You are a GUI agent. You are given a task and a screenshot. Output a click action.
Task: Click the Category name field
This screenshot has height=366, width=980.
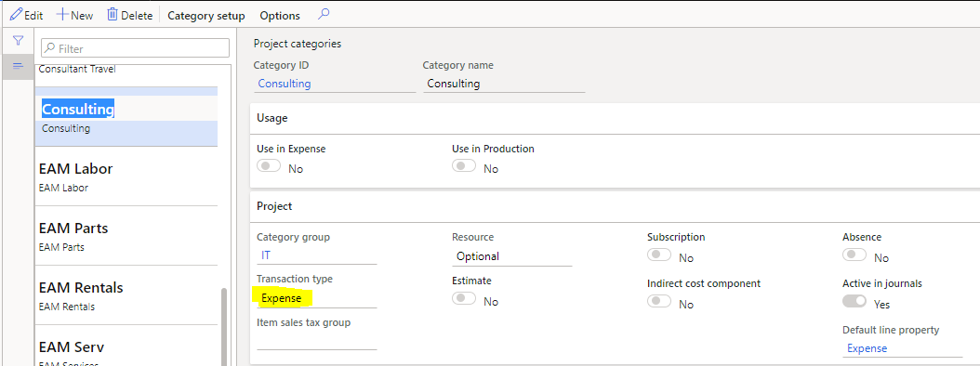point(504,84)
